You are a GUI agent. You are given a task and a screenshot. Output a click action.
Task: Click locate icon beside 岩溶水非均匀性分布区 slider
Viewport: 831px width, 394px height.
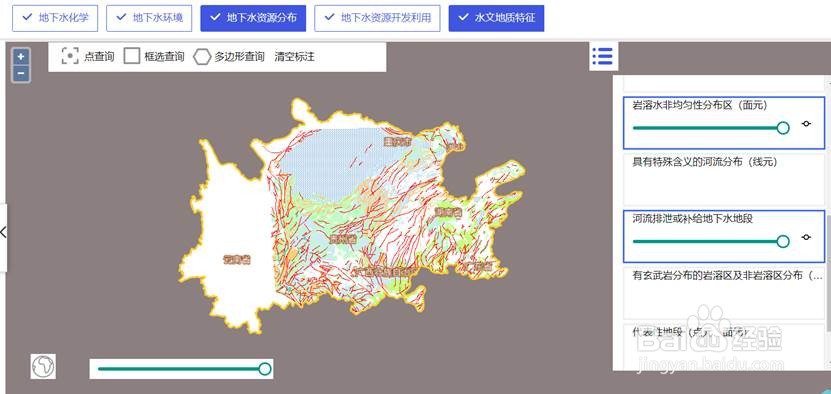tap(806, 124)
